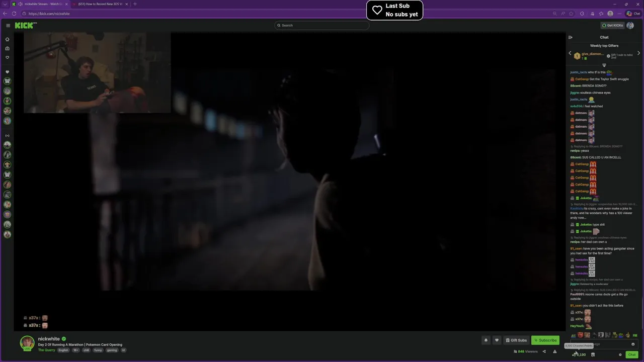Click message "SUS CALLED U AN INCELLL"

602,157
